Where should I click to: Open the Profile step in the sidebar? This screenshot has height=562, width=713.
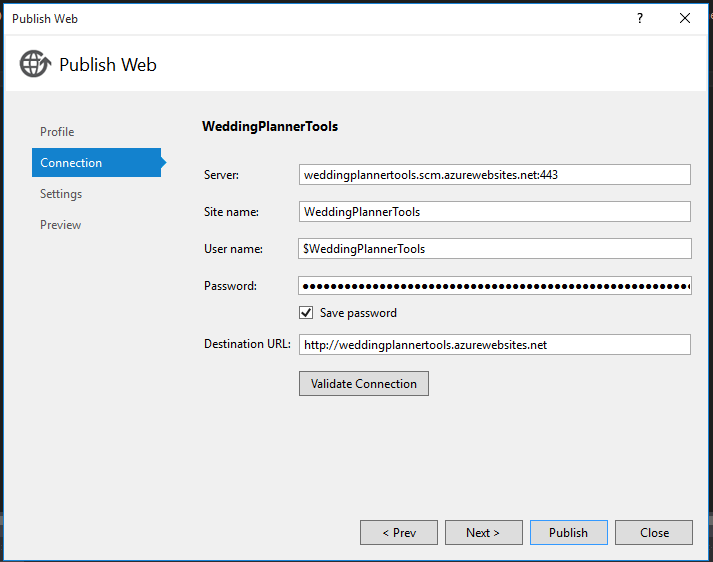[57, 132]
